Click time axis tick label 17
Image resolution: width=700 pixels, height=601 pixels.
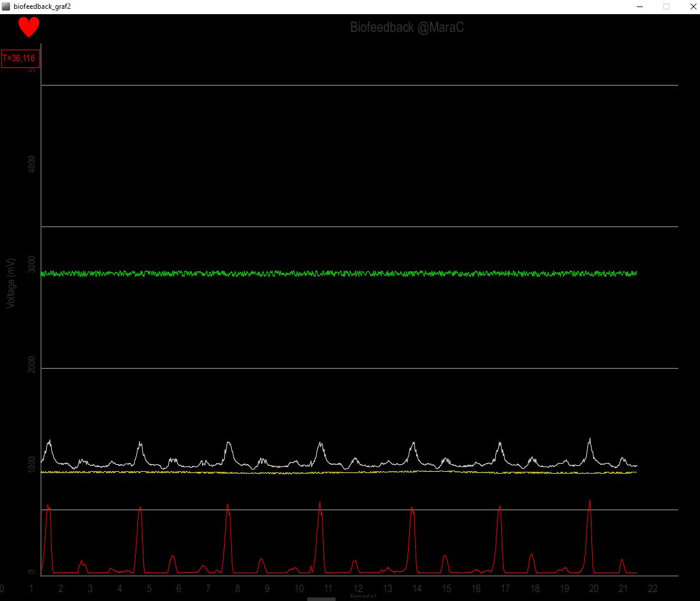pos(505,589)
